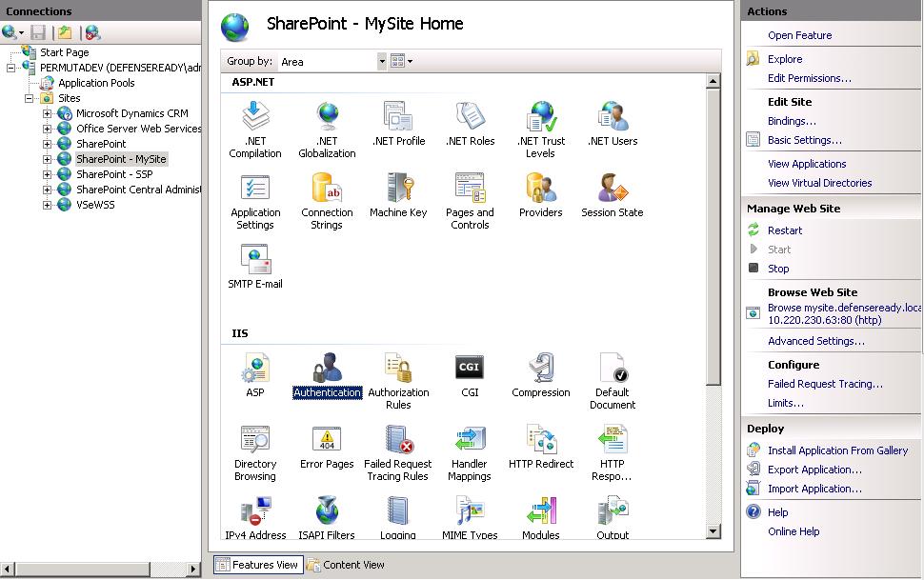The height and width of the screenshot is (580, 924).
Task: Select the Machine Key feature
Action: [398, 189]
